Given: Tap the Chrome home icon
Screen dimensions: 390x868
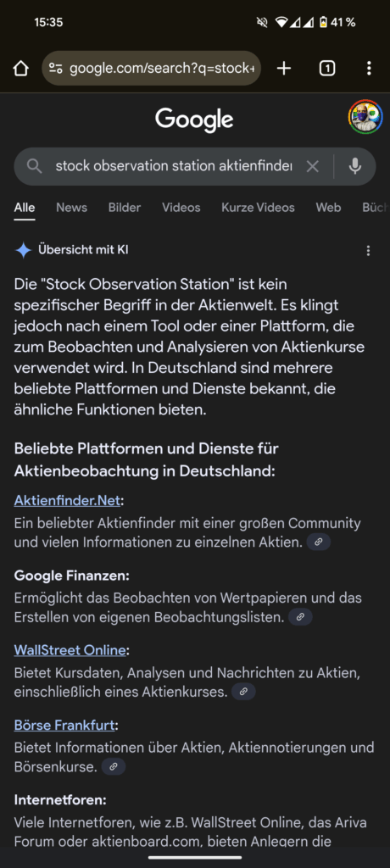Looking at the screenshot, I should tap(20, 69).
